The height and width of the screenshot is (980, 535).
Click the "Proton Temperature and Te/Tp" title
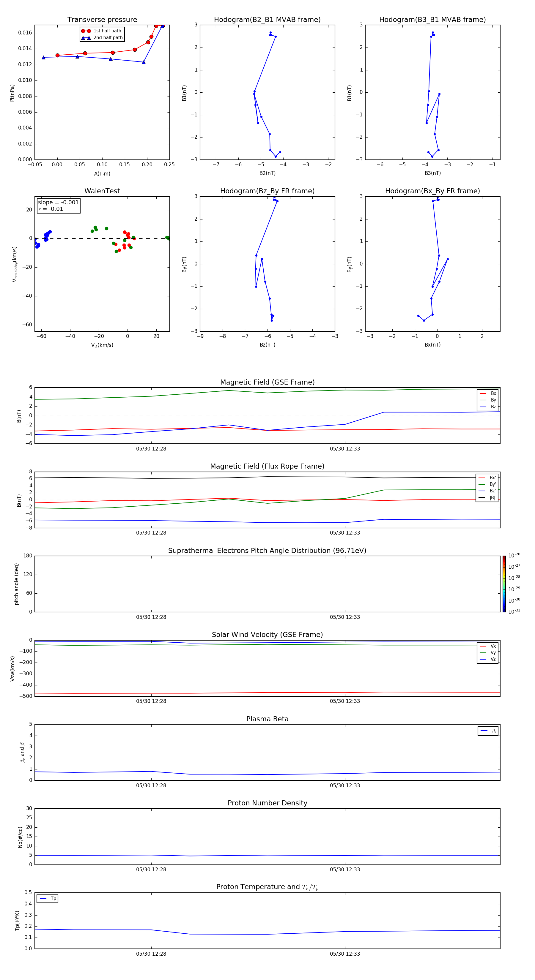(267, 887)
